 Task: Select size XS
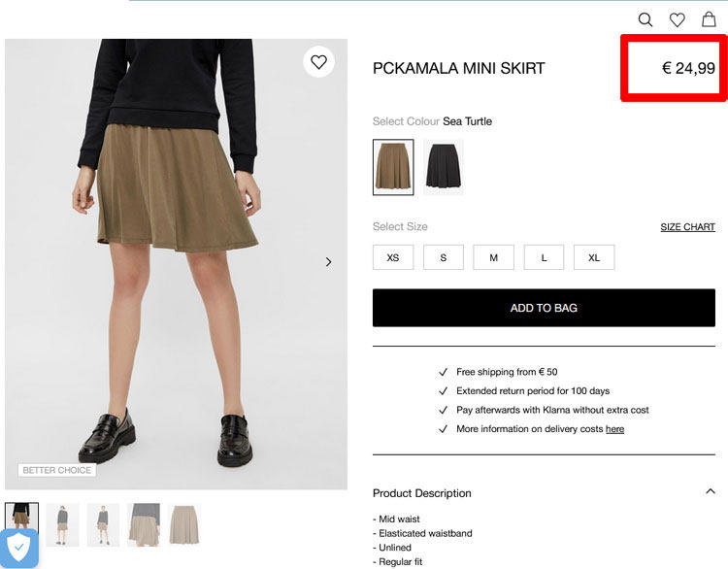(393, 257)
